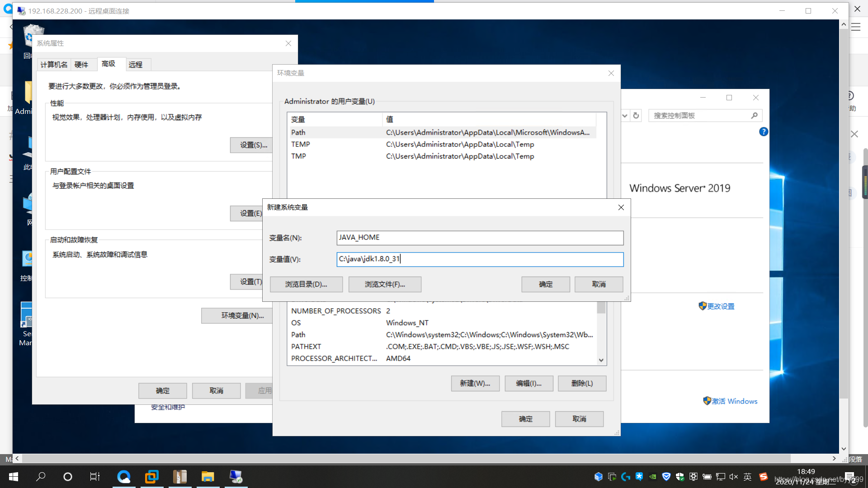Click 取消 at bottom of 环境变量 window
Viewport: 868px width, 488px height.
click(x=580, y=419)
